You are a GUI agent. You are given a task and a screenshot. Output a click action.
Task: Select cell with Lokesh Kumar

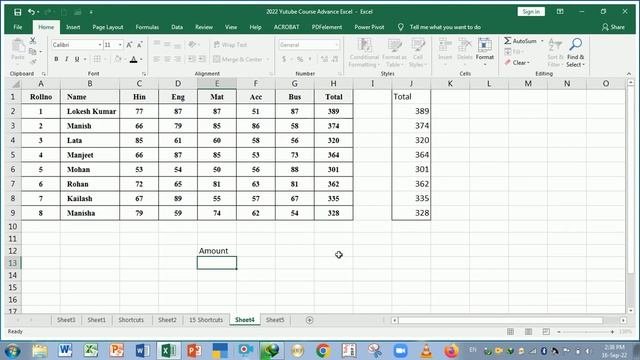pos(90,111)
